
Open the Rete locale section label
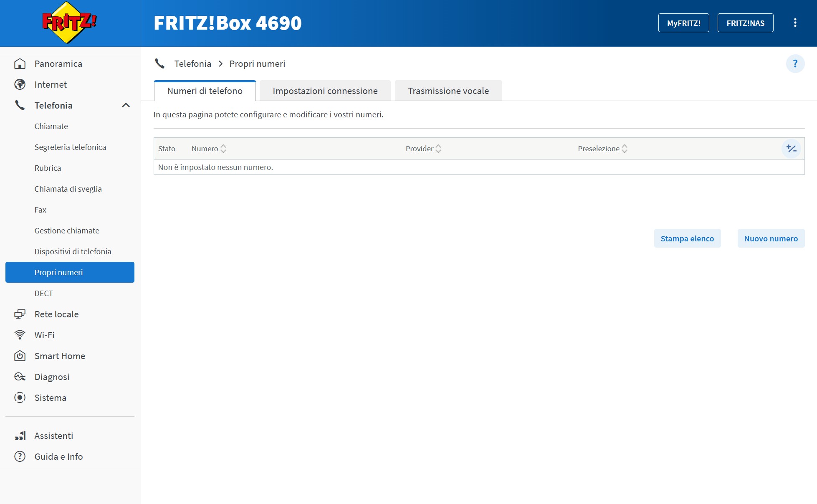tap(57, 314)
